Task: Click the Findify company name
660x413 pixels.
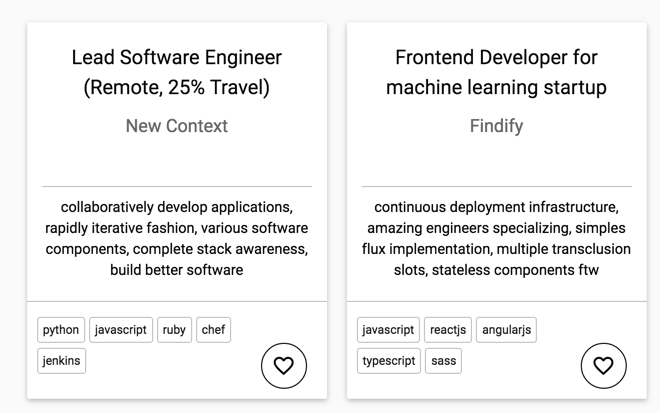Action: click(496, 126)
